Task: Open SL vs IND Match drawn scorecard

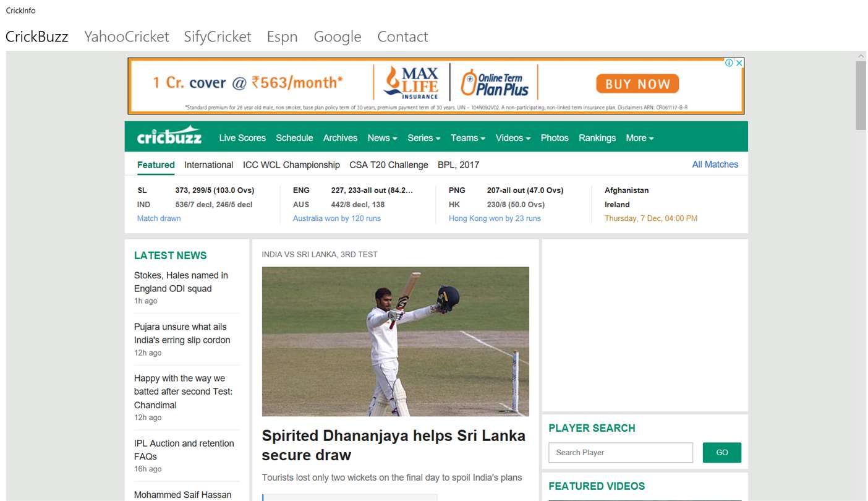Action: click(159, 218)
